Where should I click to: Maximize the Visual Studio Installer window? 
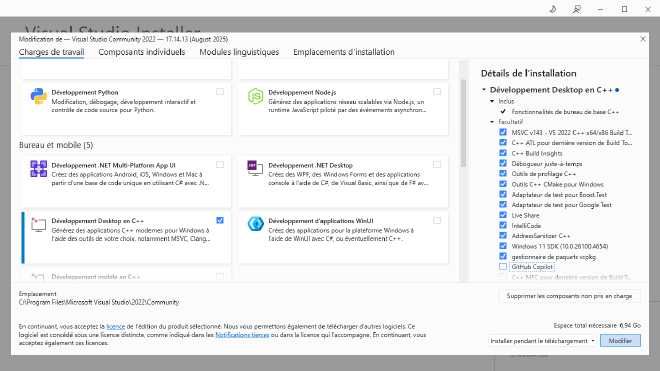(625, 9)
